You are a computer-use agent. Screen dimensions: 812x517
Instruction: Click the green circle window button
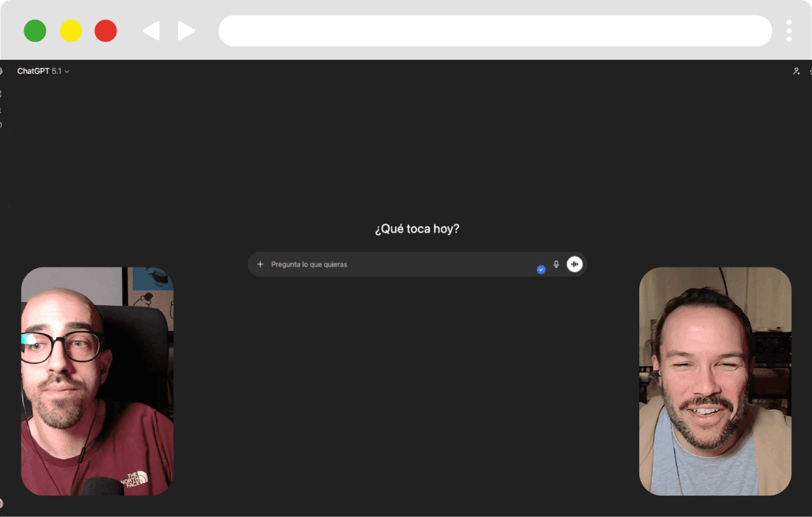coord(35,30)
